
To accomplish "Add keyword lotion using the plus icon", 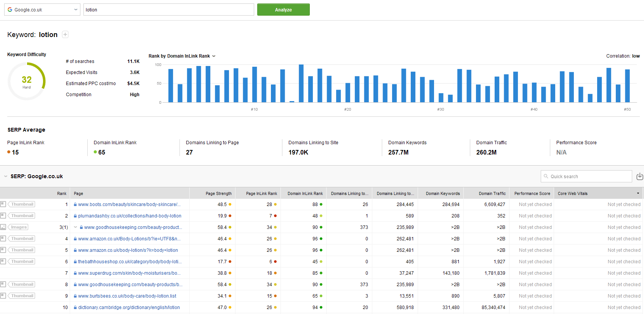I will (x=65, y=35).
